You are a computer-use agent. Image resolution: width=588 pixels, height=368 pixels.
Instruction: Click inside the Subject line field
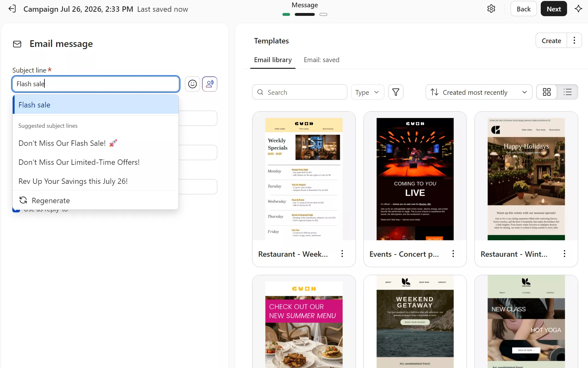(96, 84)
